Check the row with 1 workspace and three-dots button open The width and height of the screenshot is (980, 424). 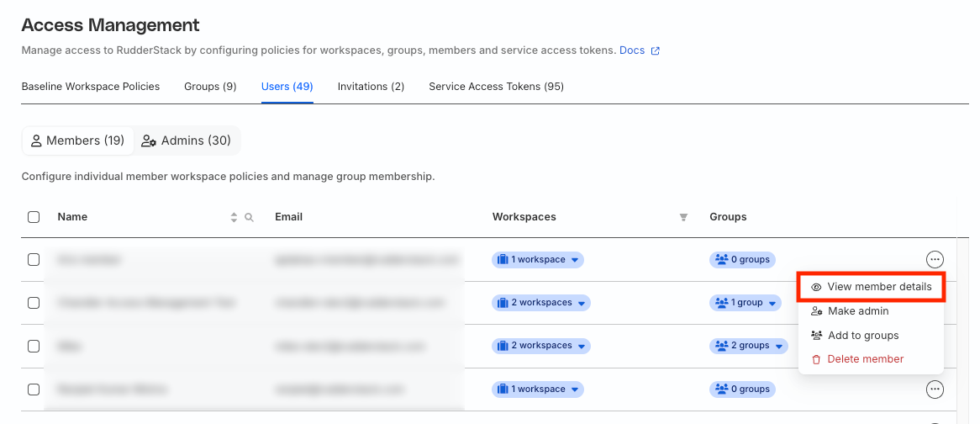[34, 259]
